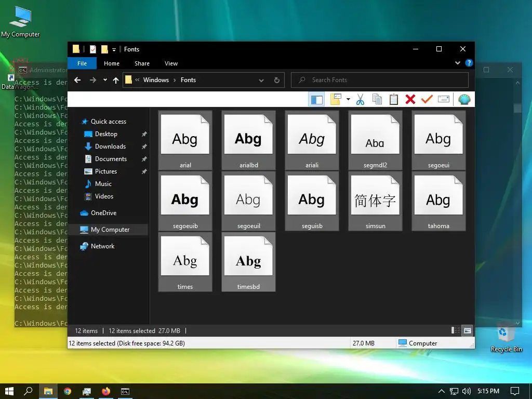Open recent locations dropdown arrow
The height and width of the screenshot is (399, 532).
(x=105, y=80)
